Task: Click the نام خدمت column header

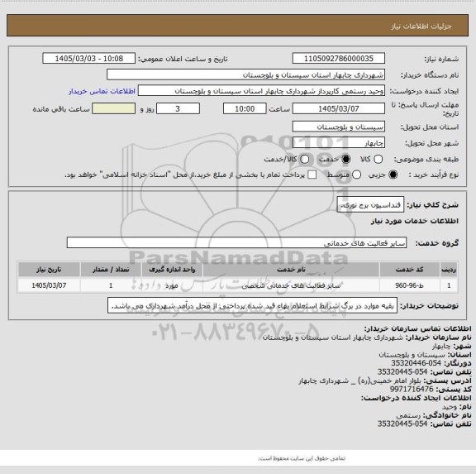Action: (x=291, y=270)
